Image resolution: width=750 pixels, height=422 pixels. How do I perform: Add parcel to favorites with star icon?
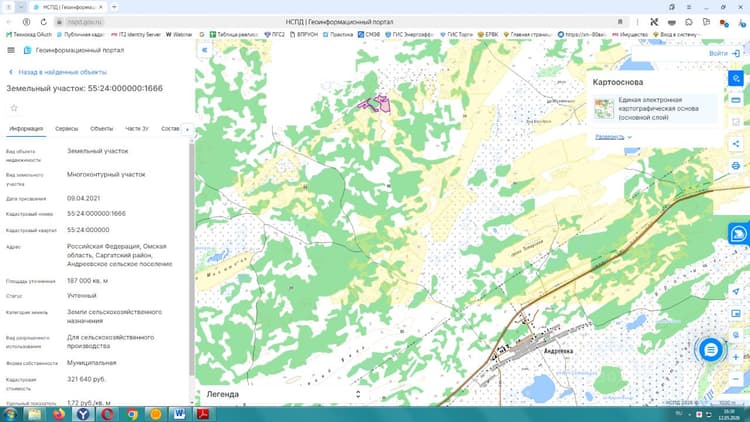14,108
